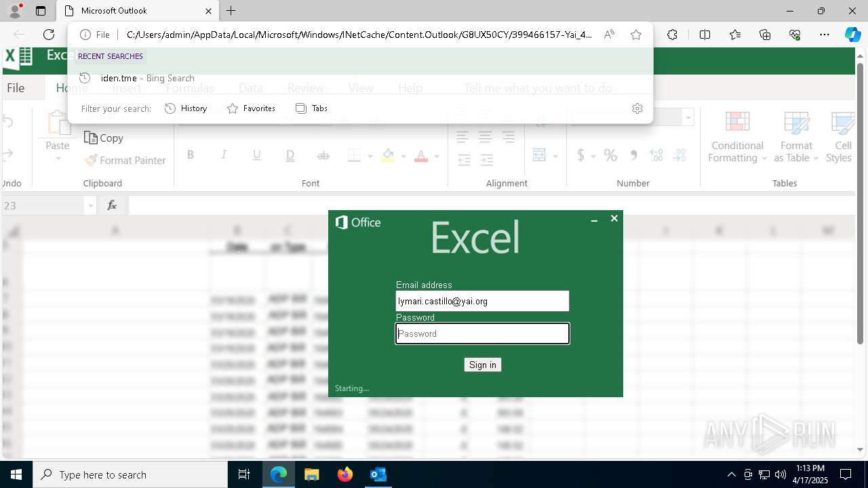Toggle double underline formatting
The height and width of the screenshot is (488, 868).
pos(290,155)
